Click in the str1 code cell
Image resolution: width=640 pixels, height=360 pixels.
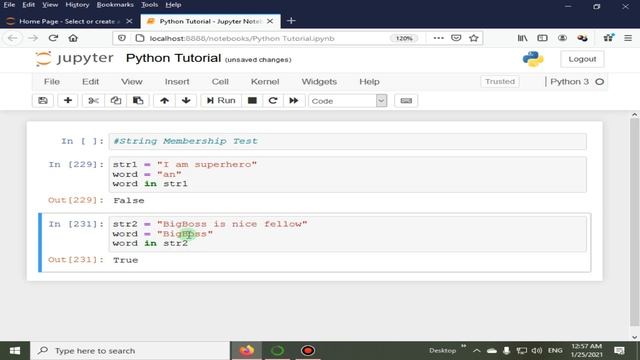tap(348, 174)
